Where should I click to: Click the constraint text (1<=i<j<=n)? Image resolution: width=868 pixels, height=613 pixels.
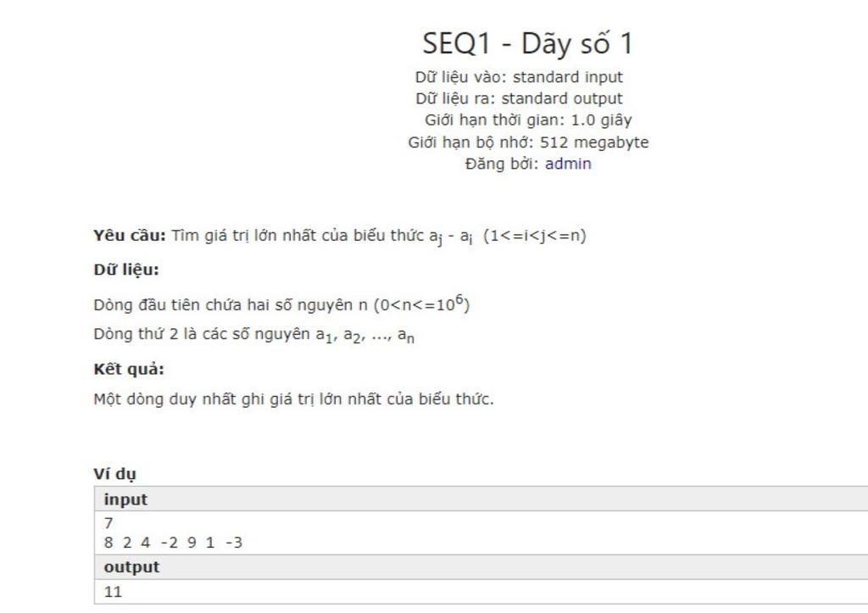[x=535, y=236]
